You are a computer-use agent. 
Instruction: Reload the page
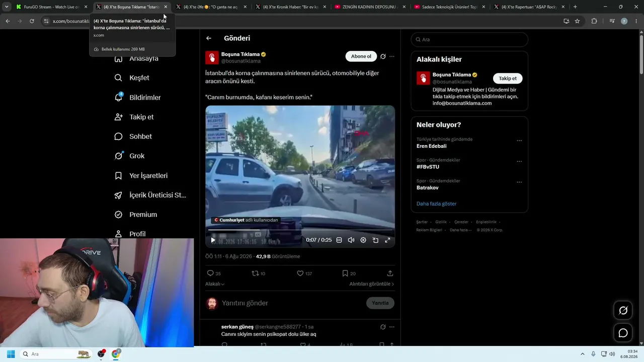coord(32,21)
